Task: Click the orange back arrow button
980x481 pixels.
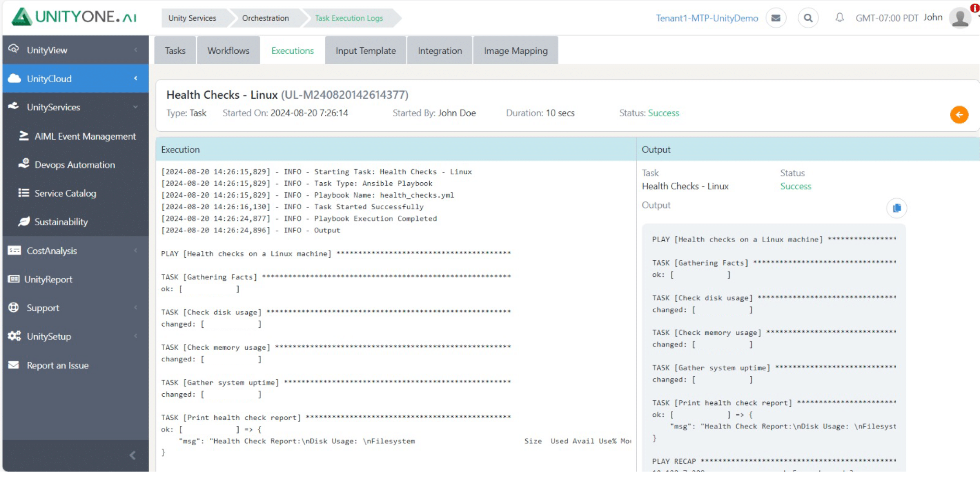Action: [x=959, y=115]
